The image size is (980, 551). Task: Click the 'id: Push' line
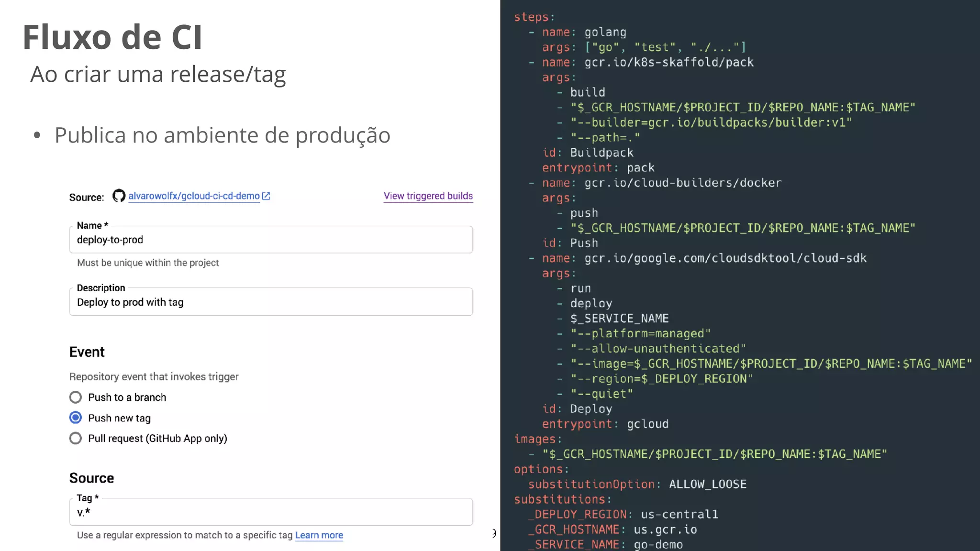(x=570, y=243)
